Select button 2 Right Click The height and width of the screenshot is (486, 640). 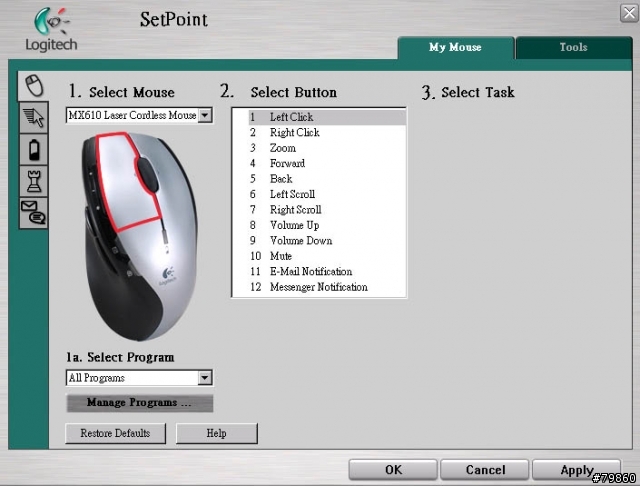click(x=327, y=133)
